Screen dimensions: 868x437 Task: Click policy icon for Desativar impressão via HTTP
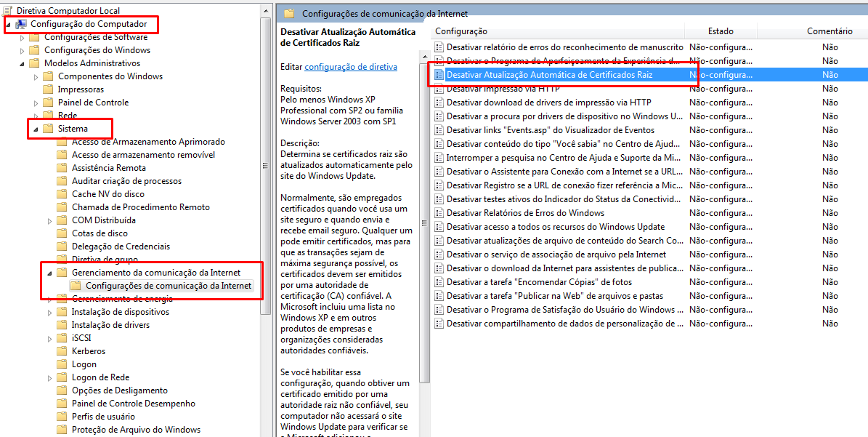(x=439, y=89)
